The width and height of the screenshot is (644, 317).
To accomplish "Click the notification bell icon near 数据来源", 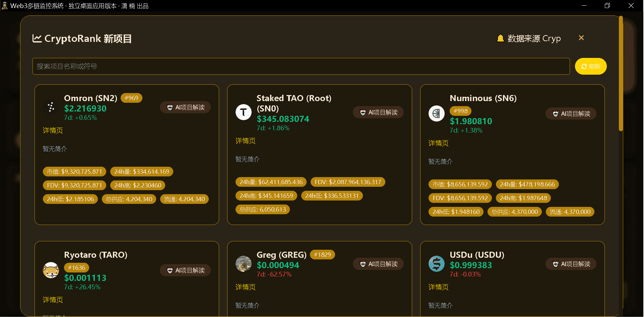I will coord(501,38).
